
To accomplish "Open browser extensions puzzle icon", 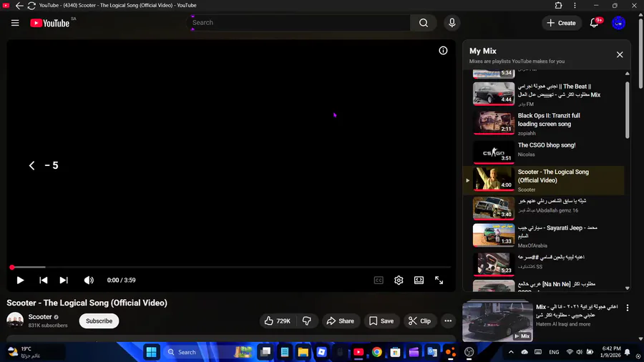I will (x=558, y=5).
